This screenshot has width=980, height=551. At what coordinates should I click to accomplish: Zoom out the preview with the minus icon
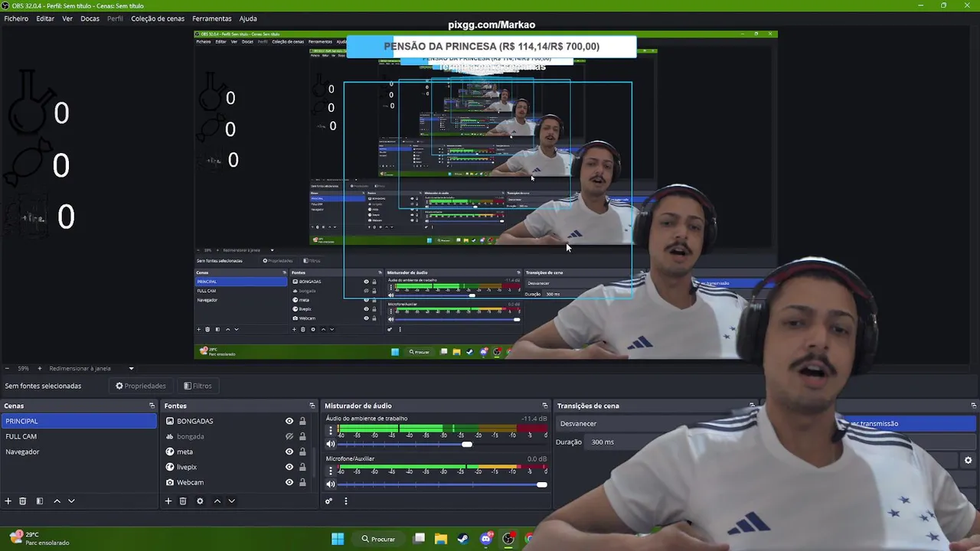(x=7, y=368)
